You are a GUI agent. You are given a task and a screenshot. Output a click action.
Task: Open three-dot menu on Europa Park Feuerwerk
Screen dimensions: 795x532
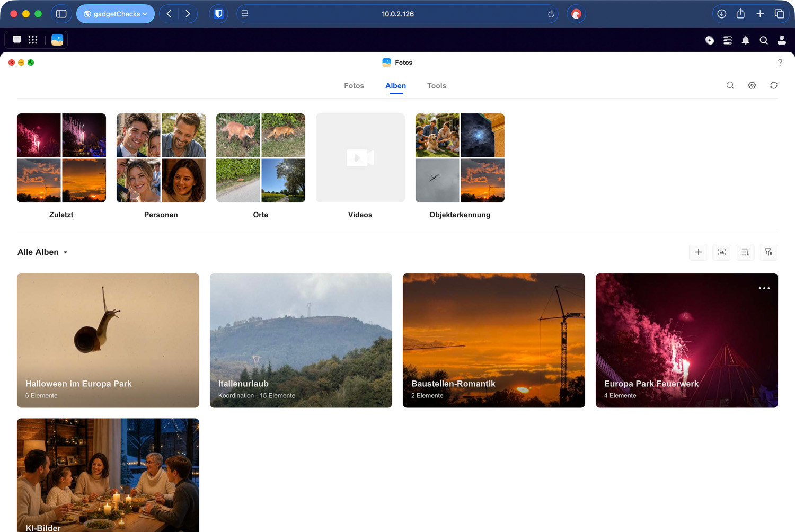[764, 288]
